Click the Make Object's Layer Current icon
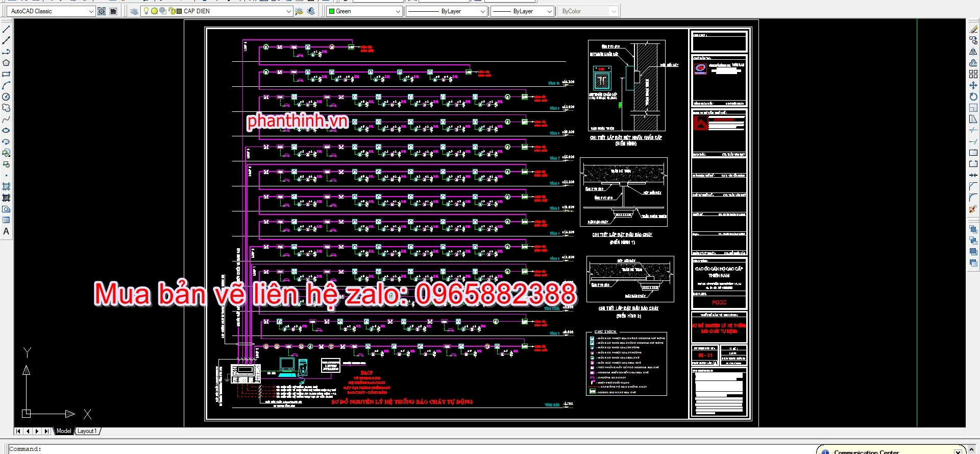The image size is (980, 454). pyautogui.click(x=299, y=11)
